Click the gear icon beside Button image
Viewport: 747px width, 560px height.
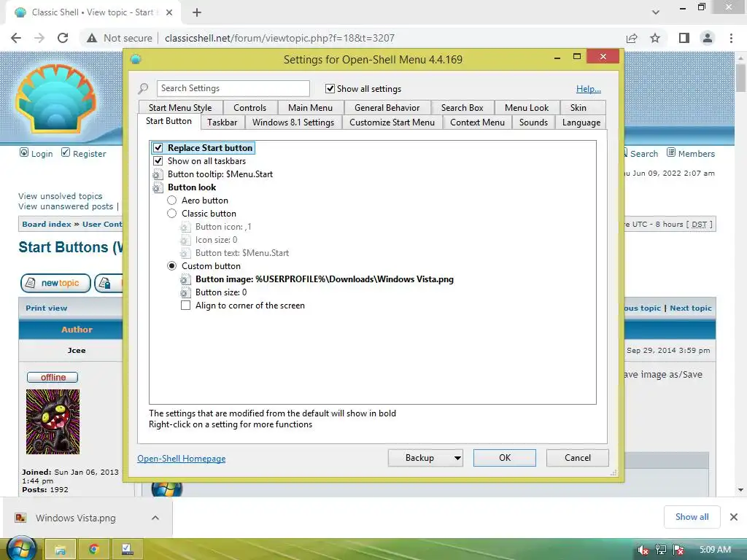point(185,279)
